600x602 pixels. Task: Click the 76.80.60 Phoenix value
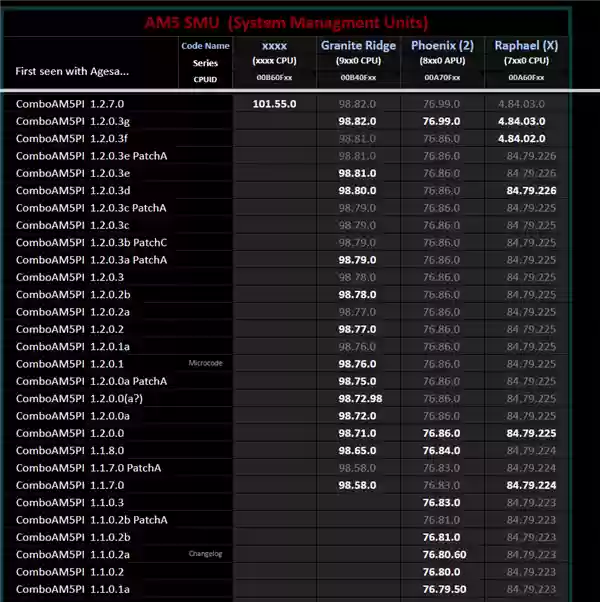444,554
